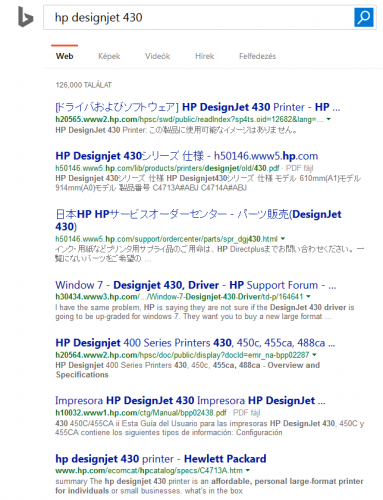Screen dimensions: 383x500
Task: Click snippet '430 450C/455CA ii Esta Guía del Usuario'
Action: coord(210,428)
